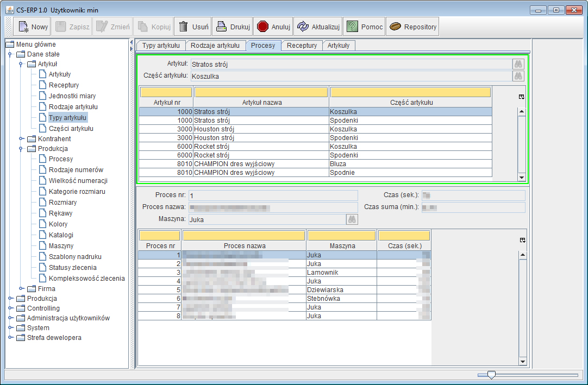Viewport: 588px width, 385px height.
Task: Click the Rękawy document icon in tree
Action: [x=43, y=213]
